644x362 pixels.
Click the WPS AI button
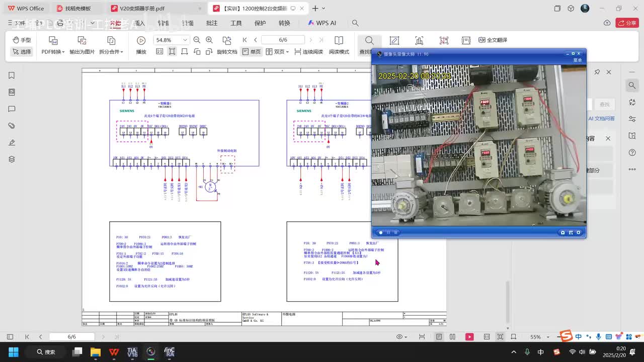(x=322, y=23)
